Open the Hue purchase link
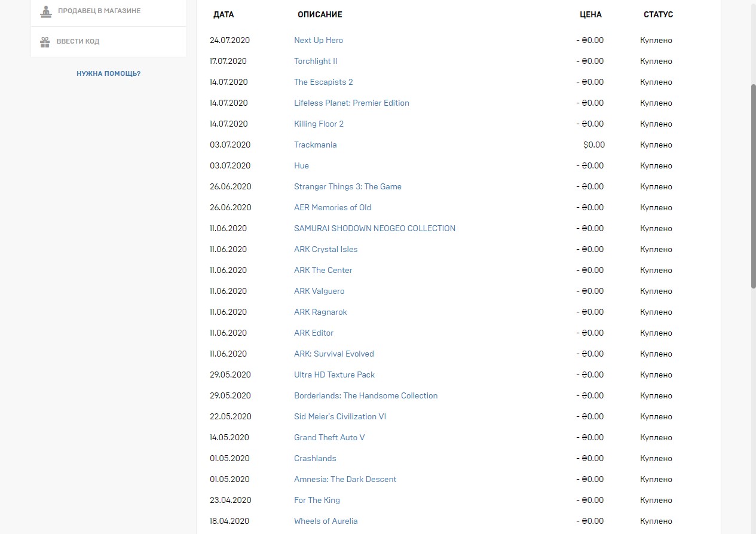Image resolution: width=756 pixels, height=534 pixels. (301, 165)
